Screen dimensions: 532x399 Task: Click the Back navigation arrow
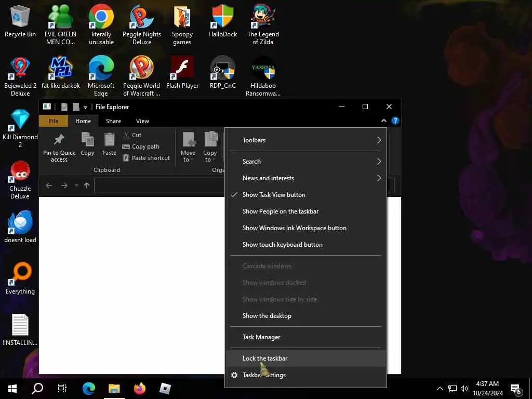[49, 185]
